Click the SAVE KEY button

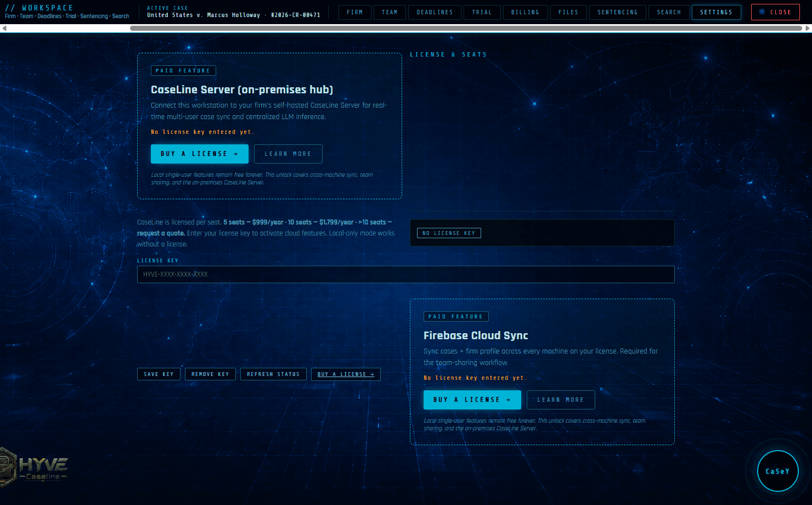click(x=159, y=374)
